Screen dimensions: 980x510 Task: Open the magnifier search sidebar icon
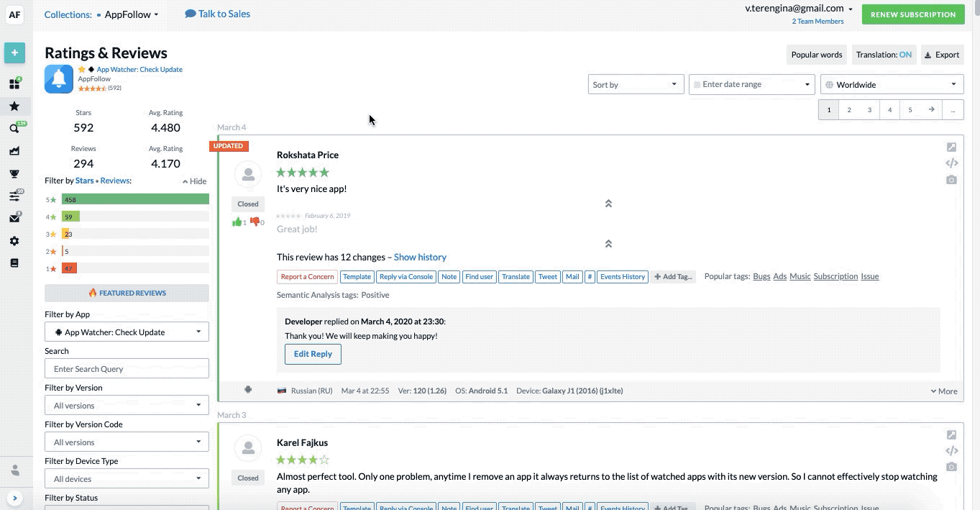pyautogui.click(x=14, y=129)
